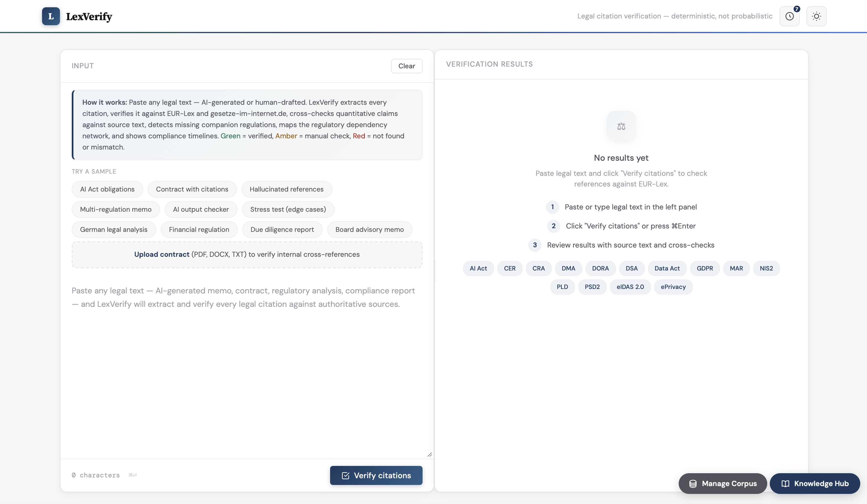Load the Stress test (edge cases) sample
This screenshot has width=867, height=504.
coord(288,209)
